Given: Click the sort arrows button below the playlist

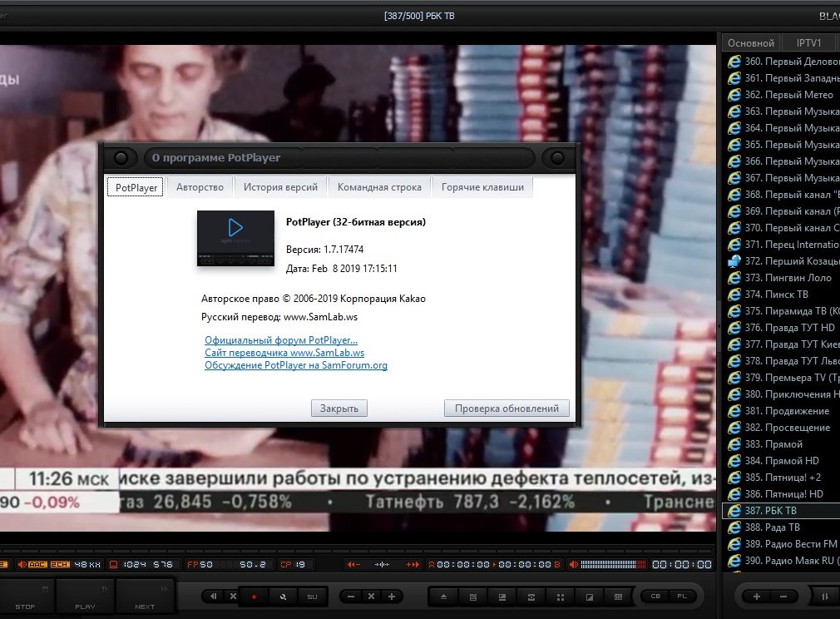Looking at the screenshot, I should 825,597.
